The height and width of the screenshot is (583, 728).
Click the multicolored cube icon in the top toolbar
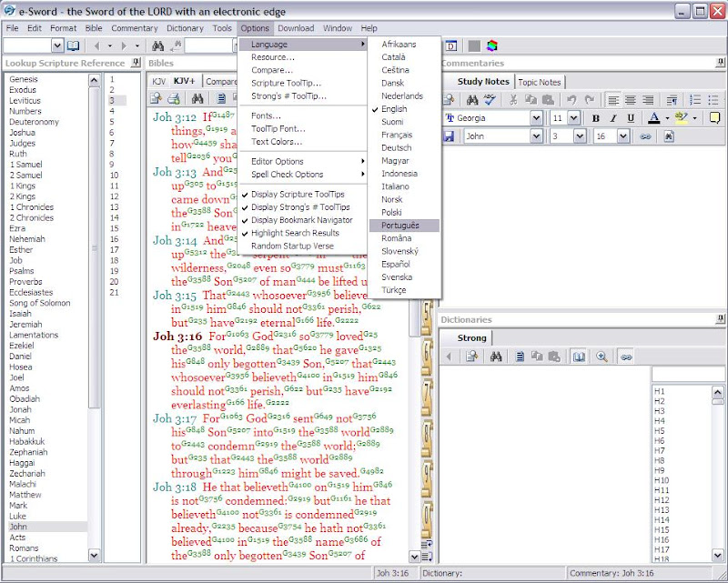pos(492,45)
